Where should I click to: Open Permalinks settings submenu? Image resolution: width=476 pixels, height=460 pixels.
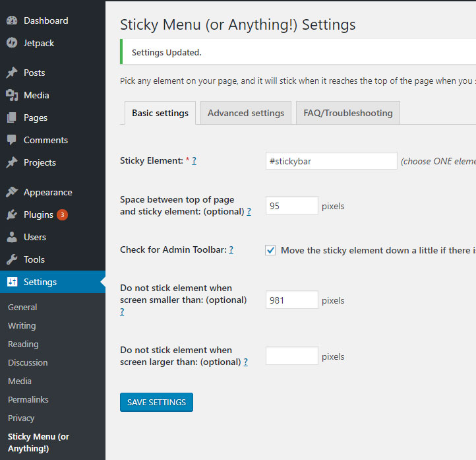tap(28, 399)
